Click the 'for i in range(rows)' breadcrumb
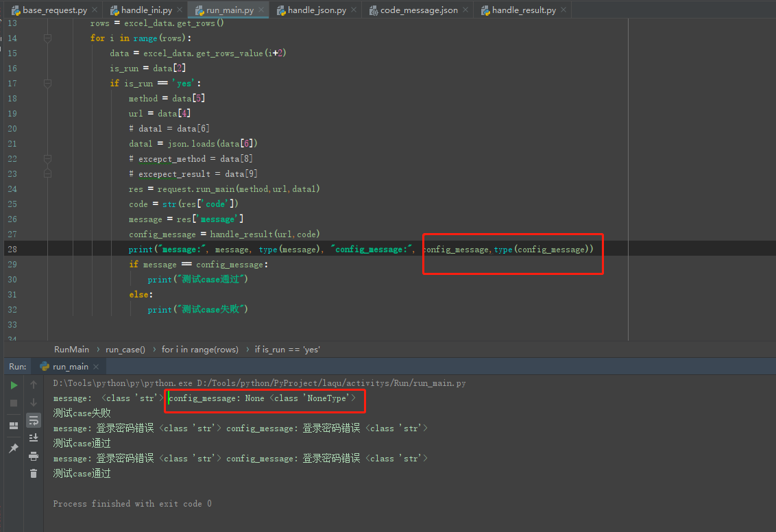Screen dimensions: 776x532 [200, 350]
